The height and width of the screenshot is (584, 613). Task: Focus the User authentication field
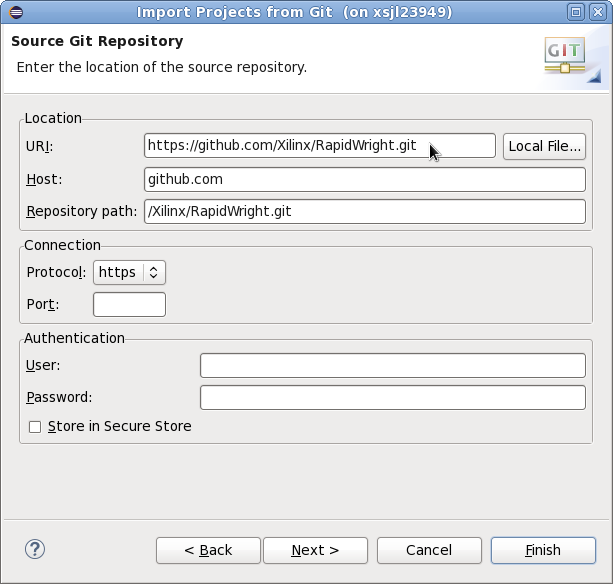(x=393, y=365)
